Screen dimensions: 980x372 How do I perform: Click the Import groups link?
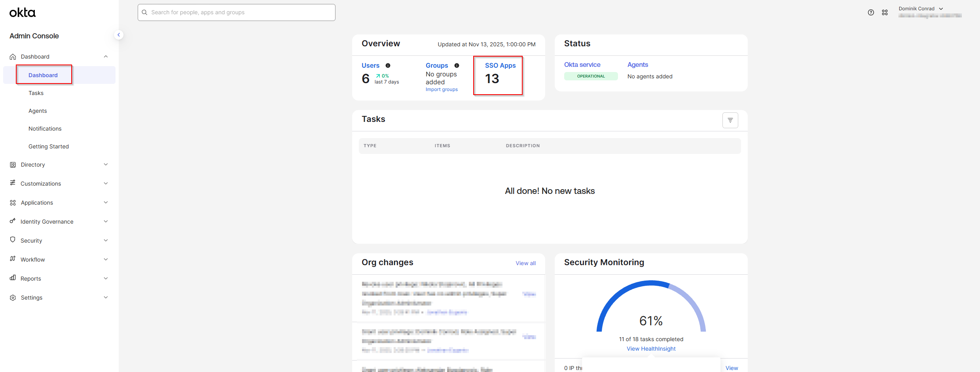click(442, 89)
